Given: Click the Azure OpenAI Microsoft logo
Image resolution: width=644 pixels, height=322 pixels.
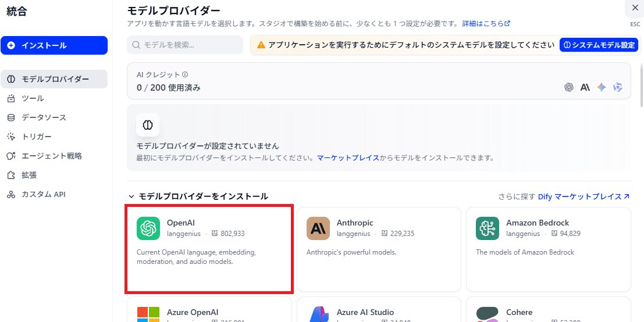Looking at the screenshot, I should tap(148, 314).
